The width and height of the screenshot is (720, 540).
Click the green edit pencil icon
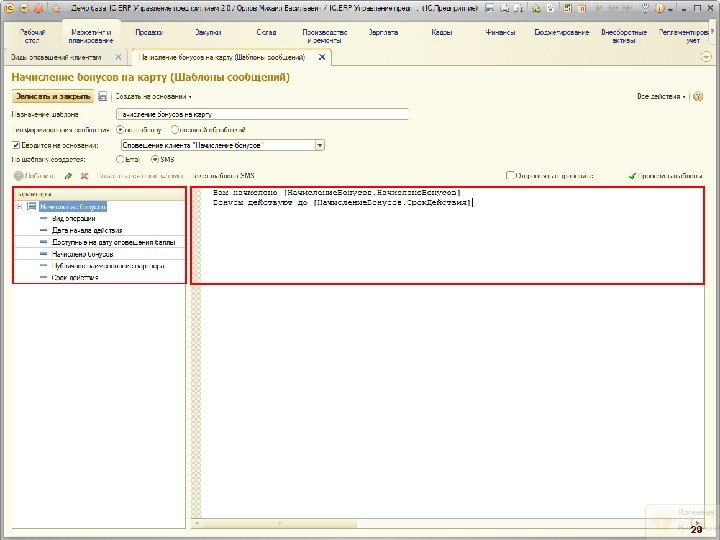[x=69, y=175]
